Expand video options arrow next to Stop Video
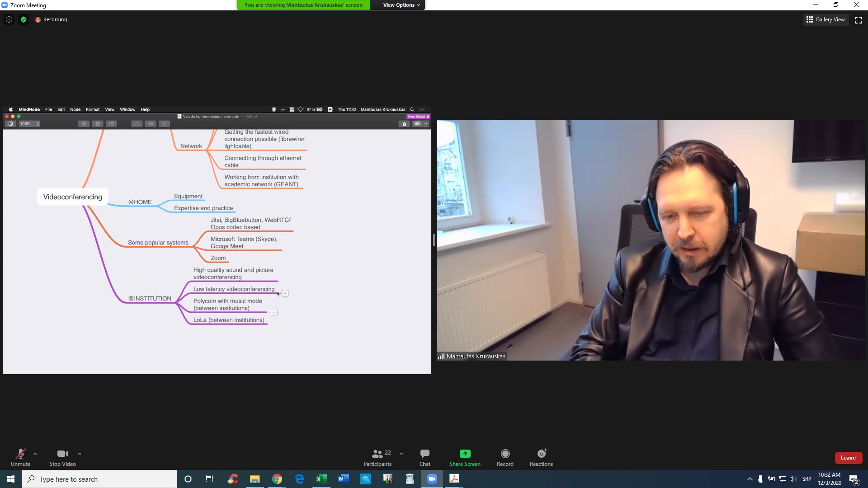 pos(80,454)
